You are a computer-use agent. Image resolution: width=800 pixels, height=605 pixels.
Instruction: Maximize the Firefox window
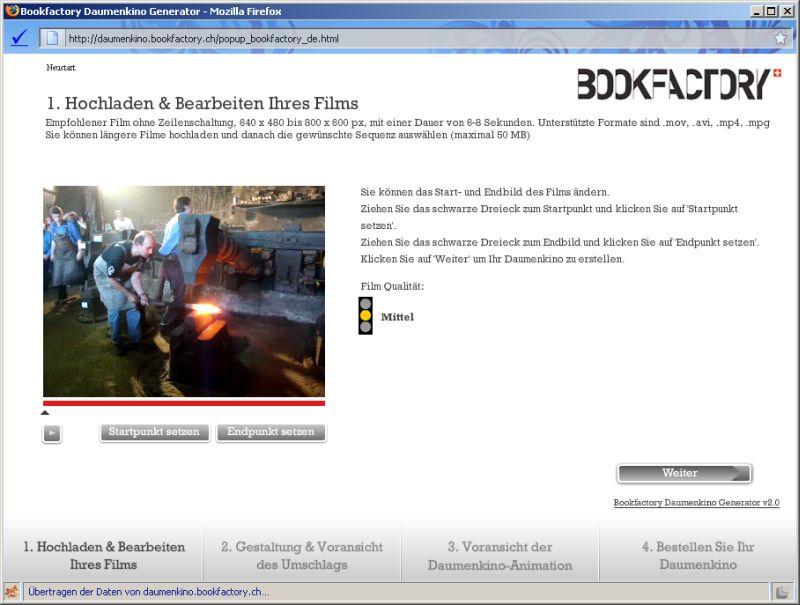[x=771, y=11]
